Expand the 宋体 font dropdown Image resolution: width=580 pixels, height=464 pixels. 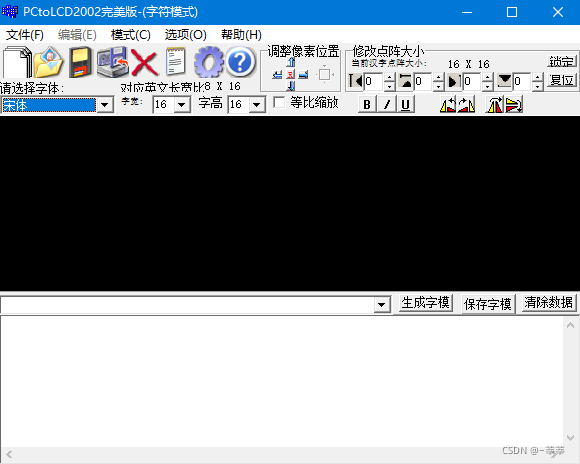coord(105,105)
